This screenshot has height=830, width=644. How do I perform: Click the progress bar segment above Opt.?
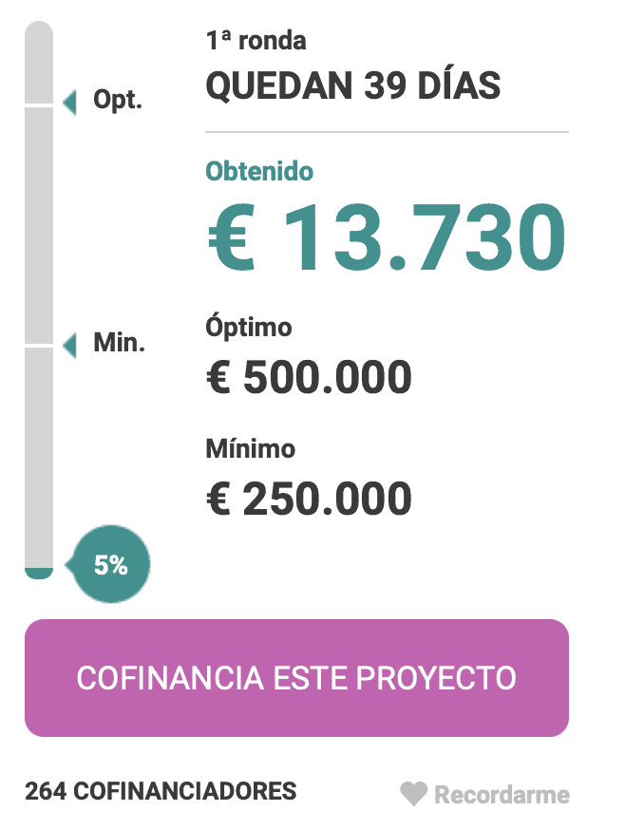click(39, 63)
